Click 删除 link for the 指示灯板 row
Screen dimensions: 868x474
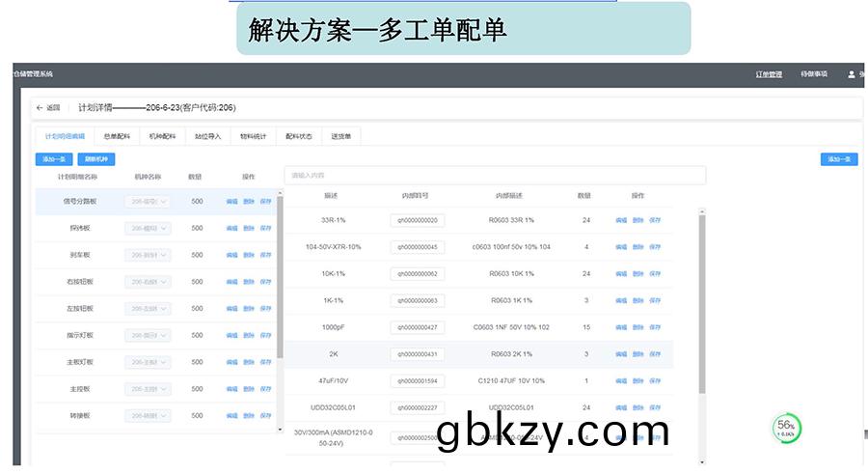(249, 335)
